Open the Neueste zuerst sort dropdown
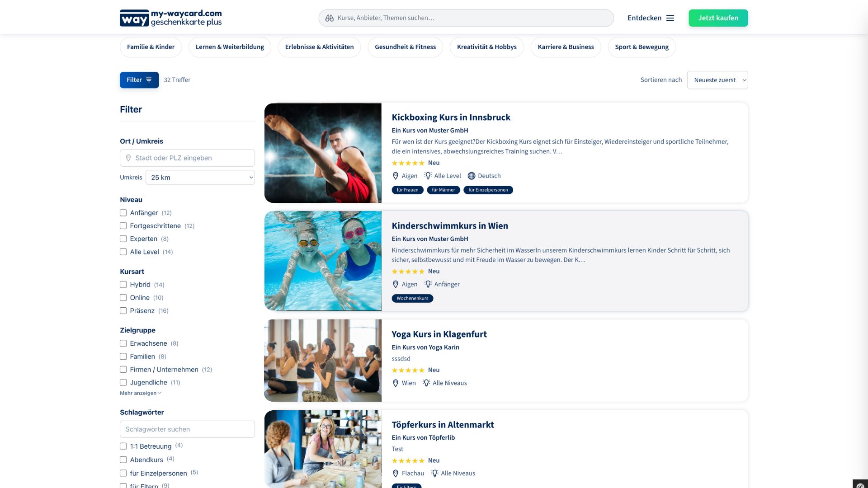 717,80
